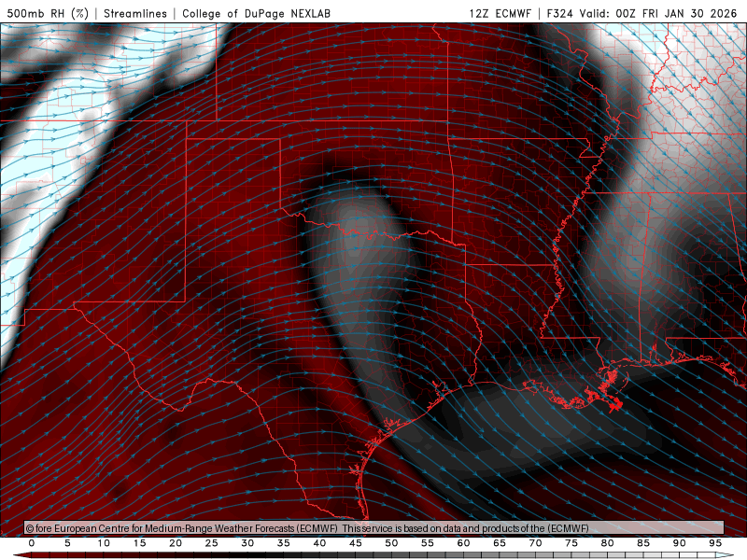Screen dimensions: 747x560
Task: Click the "45" colorbar scale label
Action: [356, 543]
